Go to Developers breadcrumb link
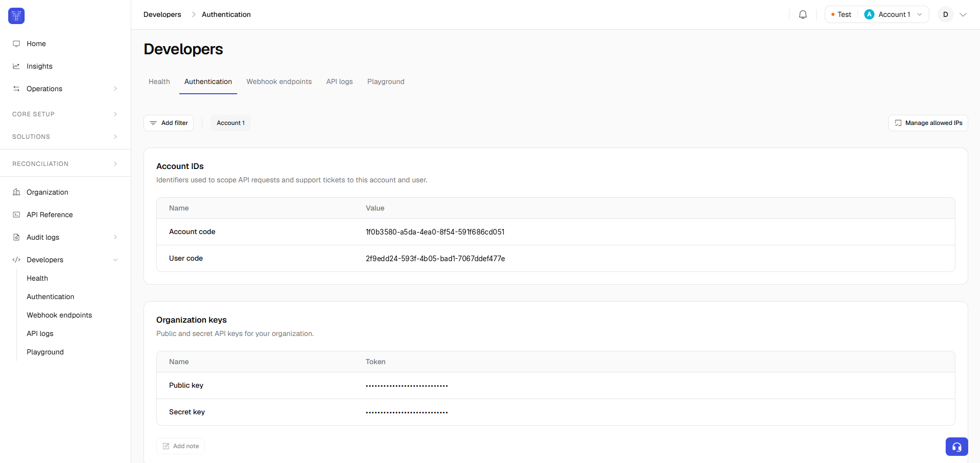Viewport: 980px width, 463px height. point(162,14)
